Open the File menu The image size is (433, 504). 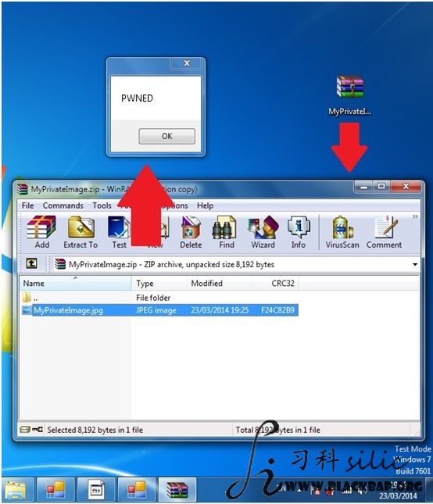pyautogui.click(x=27, y=206)
